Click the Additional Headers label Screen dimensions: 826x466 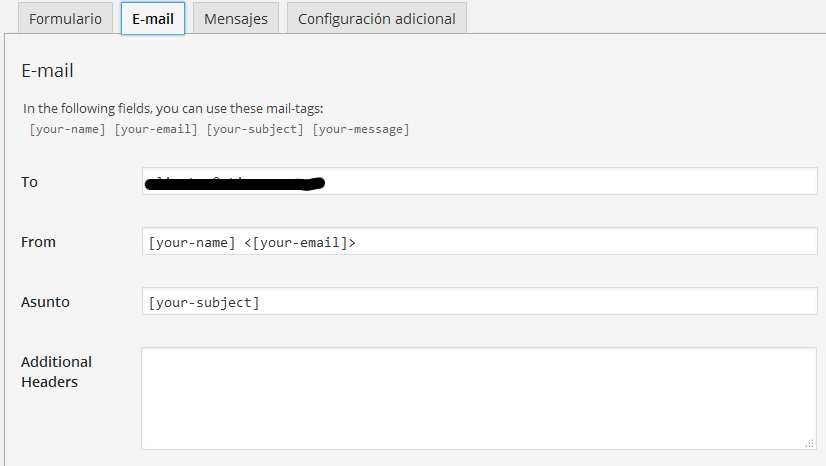click(56, 371)
